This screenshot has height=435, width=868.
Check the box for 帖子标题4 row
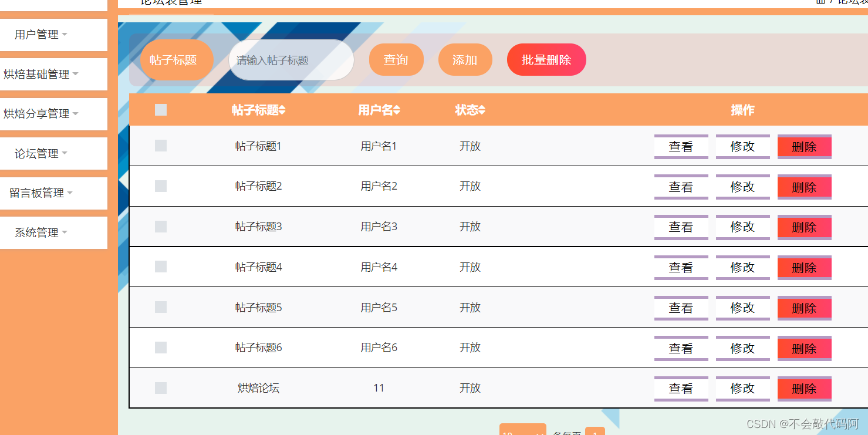pyautogui.click(x=161, y=267)
